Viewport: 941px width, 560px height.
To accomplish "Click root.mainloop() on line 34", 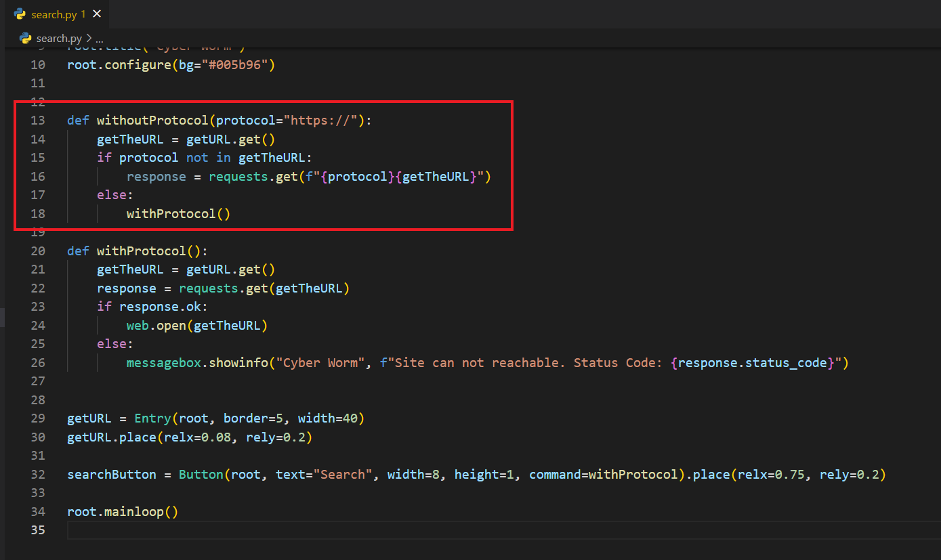I will tap(122, 512).
